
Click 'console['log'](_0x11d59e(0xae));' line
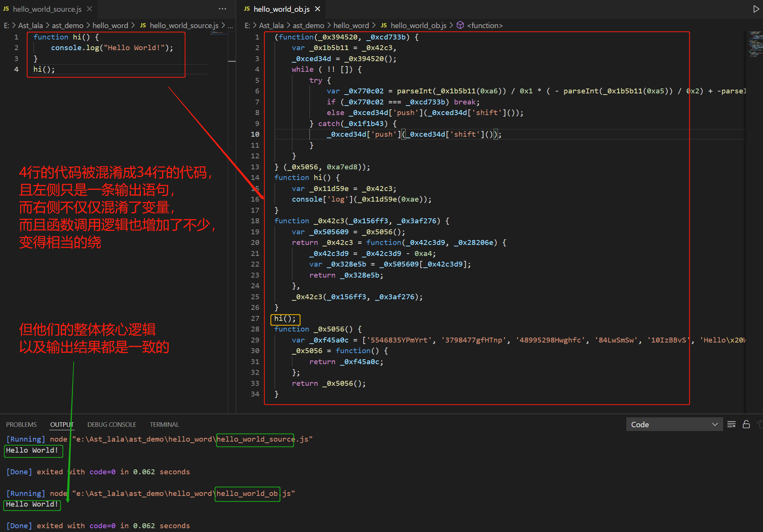(362, 199)
